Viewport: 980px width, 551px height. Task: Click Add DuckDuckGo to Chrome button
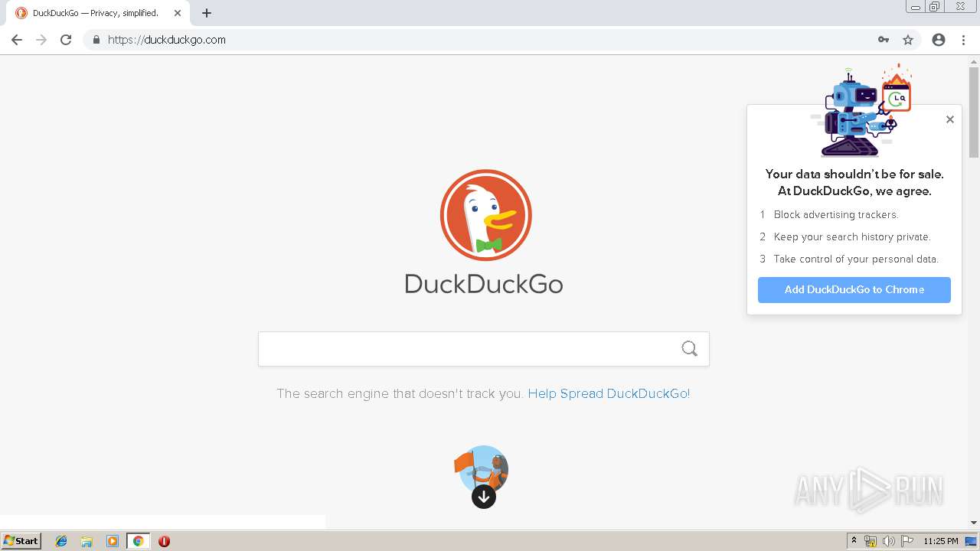pos(854,290)
